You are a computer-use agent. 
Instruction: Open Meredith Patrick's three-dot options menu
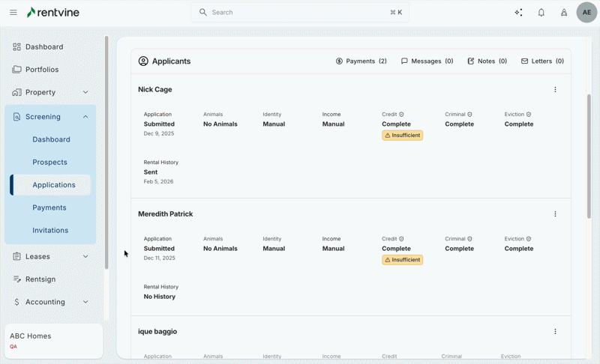[555, 214]
